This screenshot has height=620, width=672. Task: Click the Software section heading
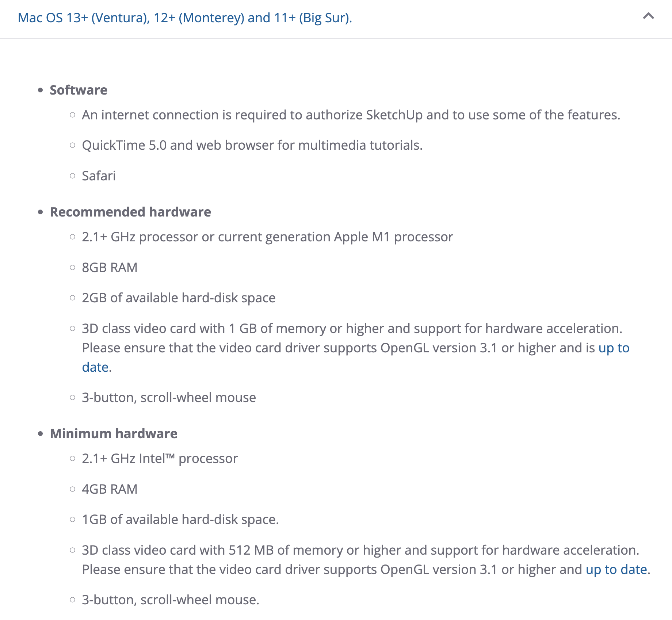79,90
